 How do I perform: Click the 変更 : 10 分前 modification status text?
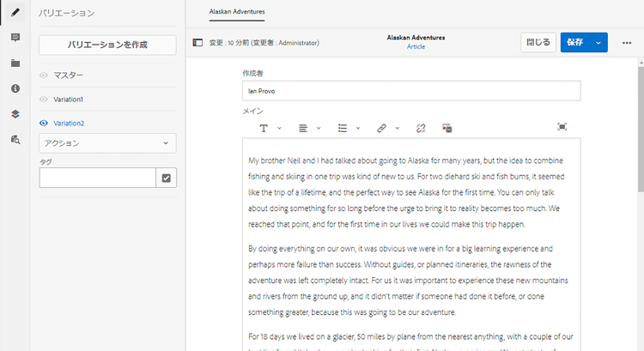click(x=264, y=43)
